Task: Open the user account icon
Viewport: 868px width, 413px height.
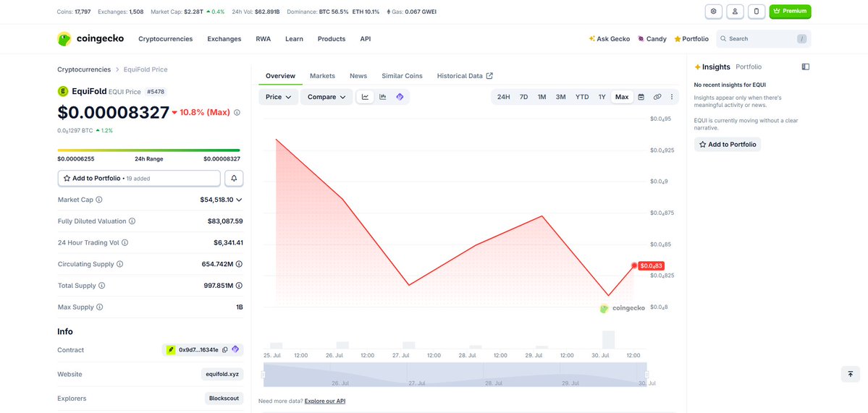Action: click(x=735, y=11)
